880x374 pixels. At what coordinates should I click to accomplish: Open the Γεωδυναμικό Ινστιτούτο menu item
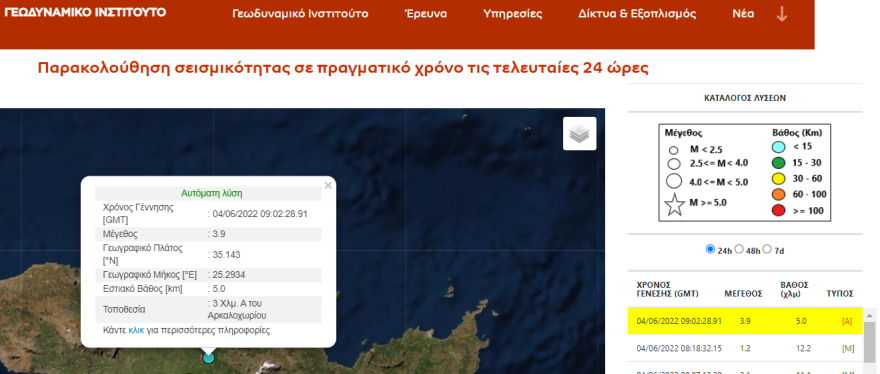click(300, 14)
